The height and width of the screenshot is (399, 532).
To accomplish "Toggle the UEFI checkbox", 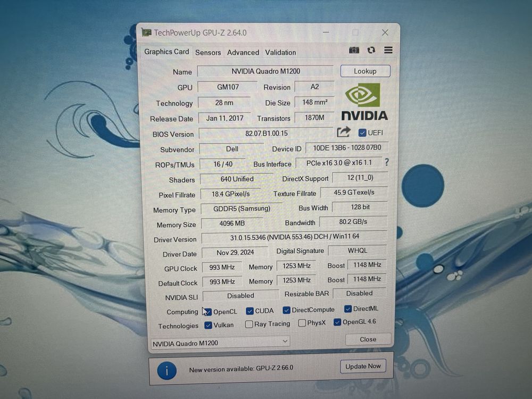I will 362,132.
